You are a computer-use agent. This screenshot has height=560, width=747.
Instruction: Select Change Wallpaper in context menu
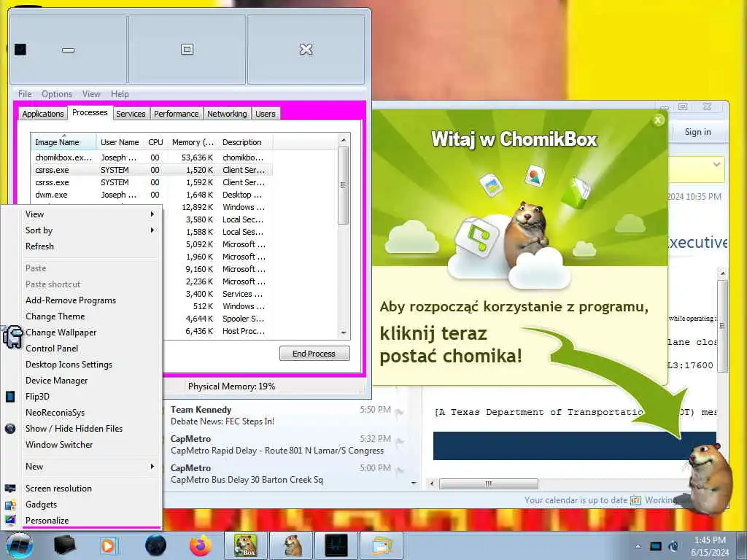coord(89,332)
